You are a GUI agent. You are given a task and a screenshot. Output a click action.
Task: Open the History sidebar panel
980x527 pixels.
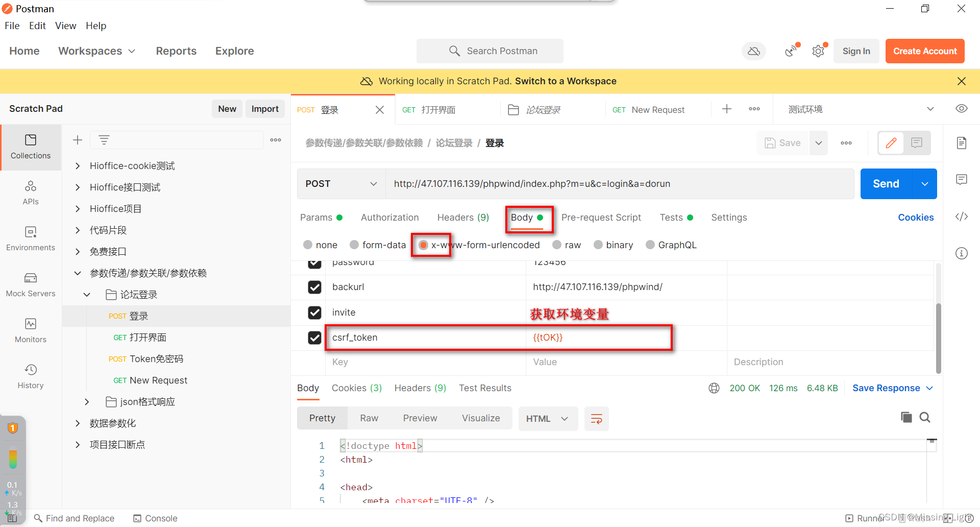[30, 377]
